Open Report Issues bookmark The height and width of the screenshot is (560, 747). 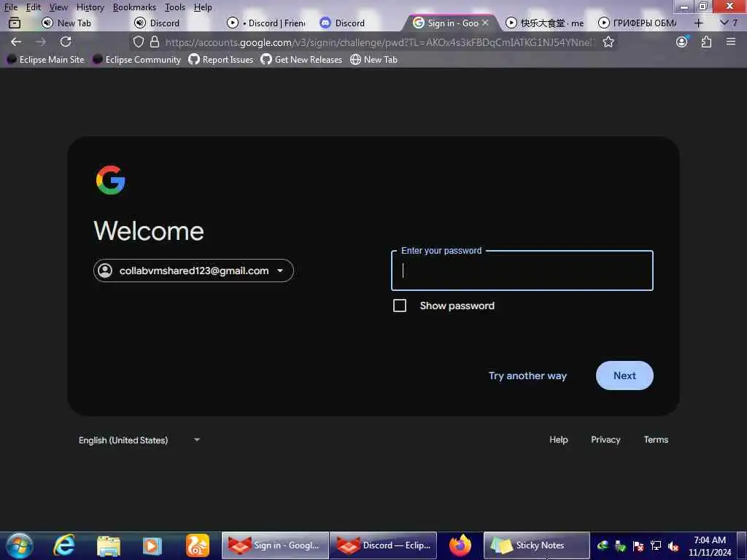[221, 60]
